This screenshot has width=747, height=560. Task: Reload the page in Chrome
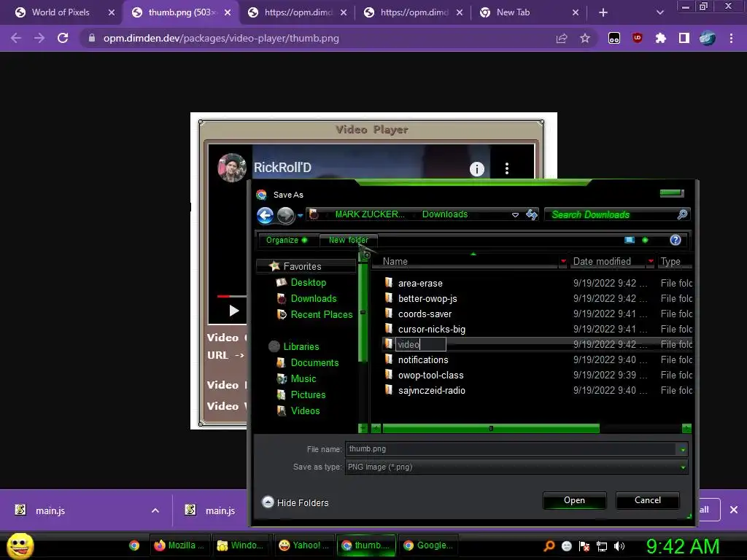(x=63, y=38)
